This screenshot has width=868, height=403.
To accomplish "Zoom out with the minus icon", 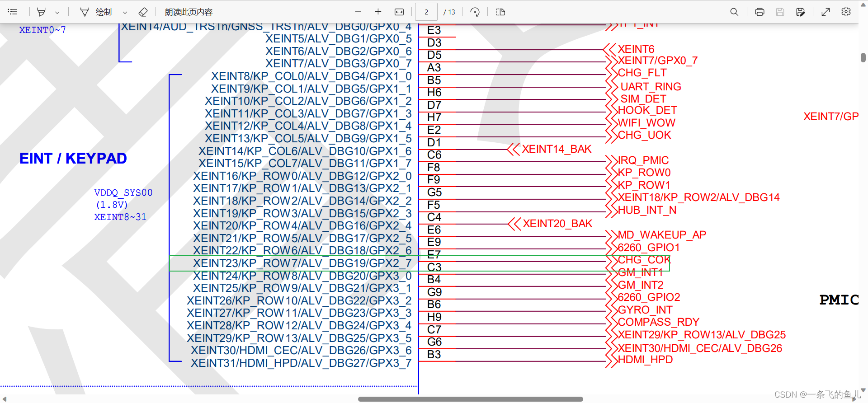I will tap(358, 12).
